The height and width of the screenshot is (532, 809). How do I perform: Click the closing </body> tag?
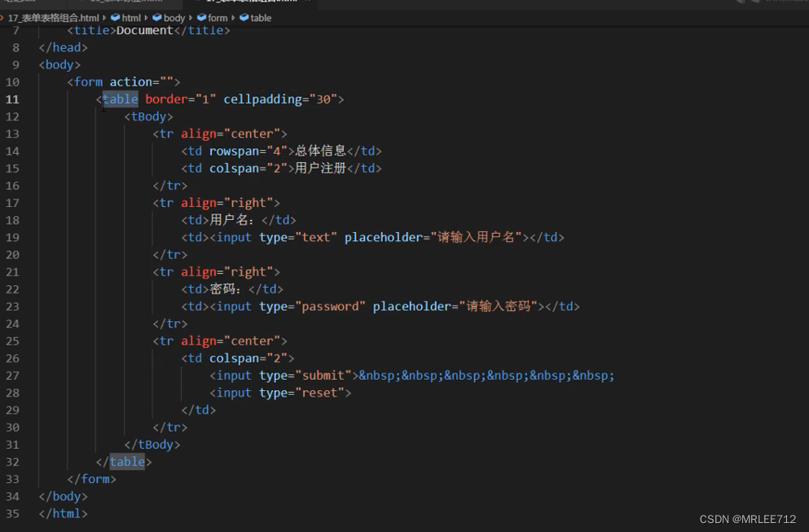(63, 497)
